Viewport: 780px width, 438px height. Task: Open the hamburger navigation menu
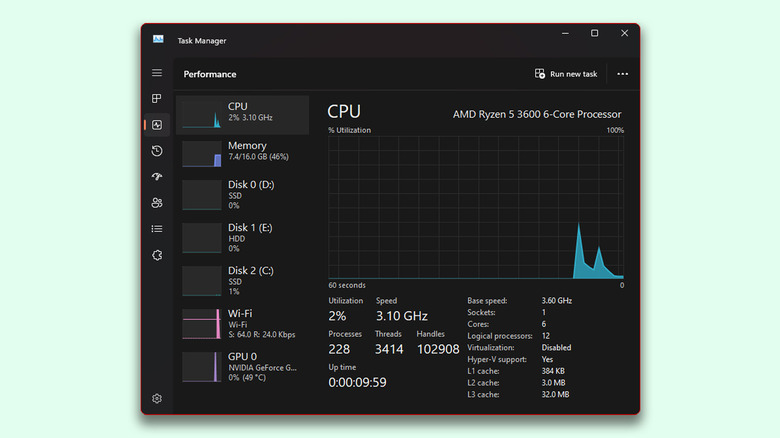click(x=157, y=73)
